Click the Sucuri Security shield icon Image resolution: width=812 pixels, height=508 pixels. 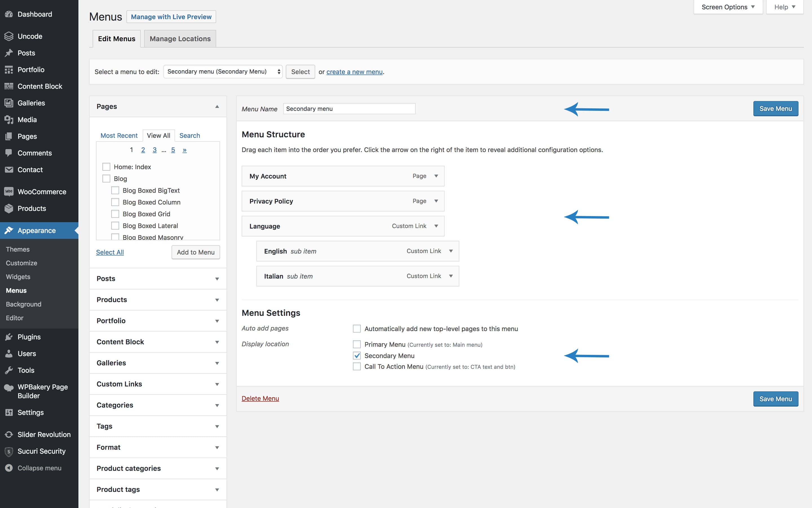point(9,451)
